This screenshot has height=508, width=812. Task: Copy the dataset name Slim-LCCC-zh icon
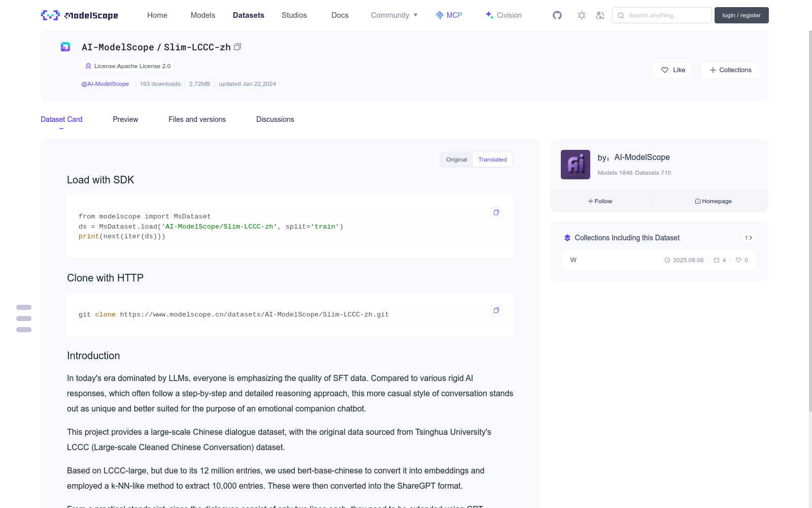click(x=238, y=47)
